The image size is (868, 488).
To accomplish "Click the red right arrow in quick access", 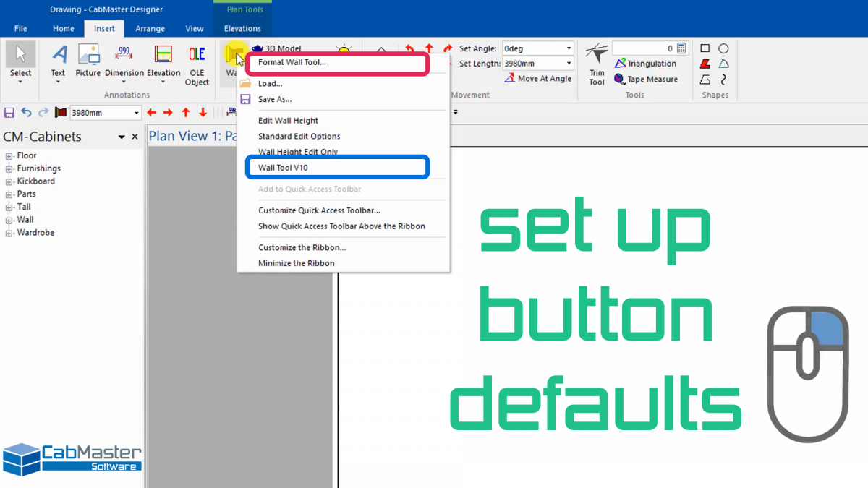I will [169, 113].
